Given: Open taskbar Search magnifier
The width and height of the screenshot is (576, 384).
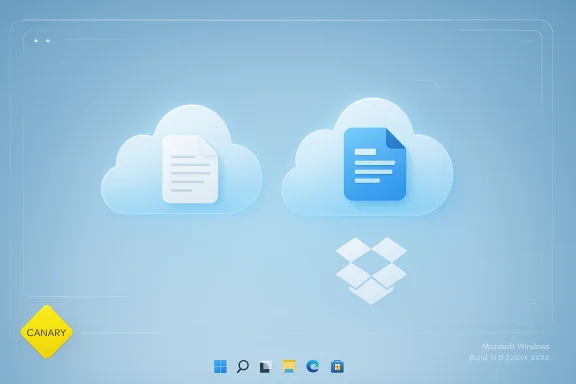Looking at the screenshot, I should pos(242,366).
